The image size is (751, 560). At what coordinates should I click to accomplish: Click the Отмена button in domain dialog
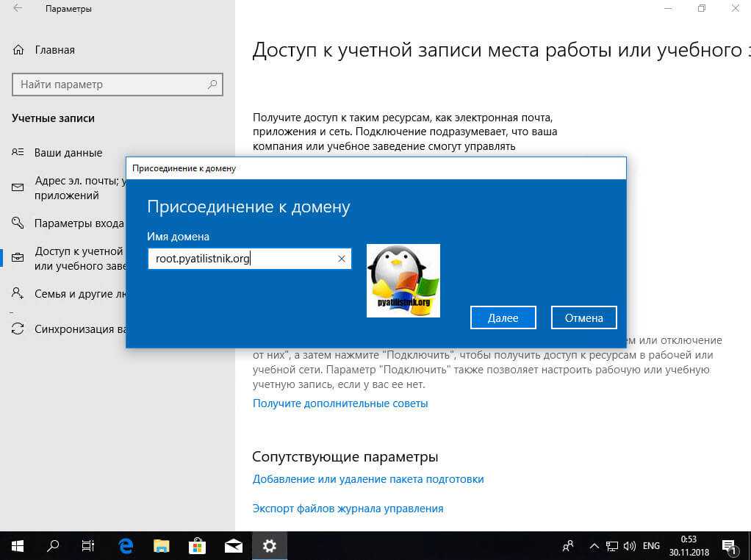pos(584,317)
